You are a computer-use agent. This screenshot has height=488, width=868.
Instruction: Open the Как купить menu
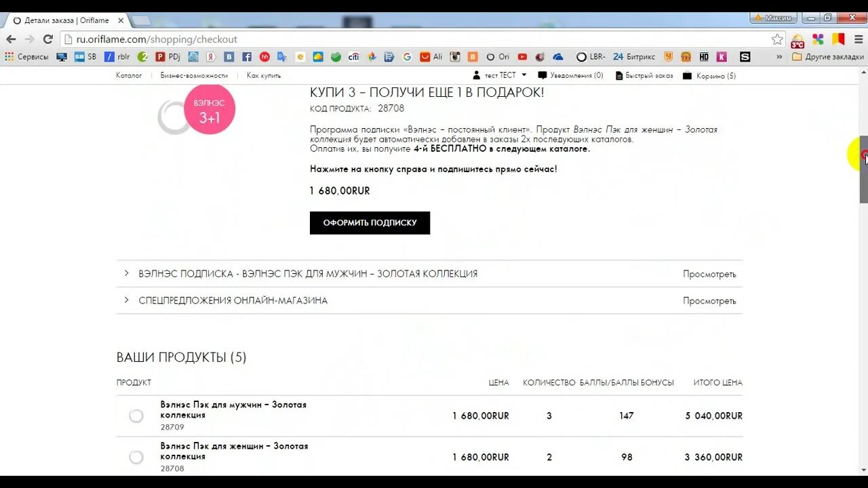click(x=264, y=75)
